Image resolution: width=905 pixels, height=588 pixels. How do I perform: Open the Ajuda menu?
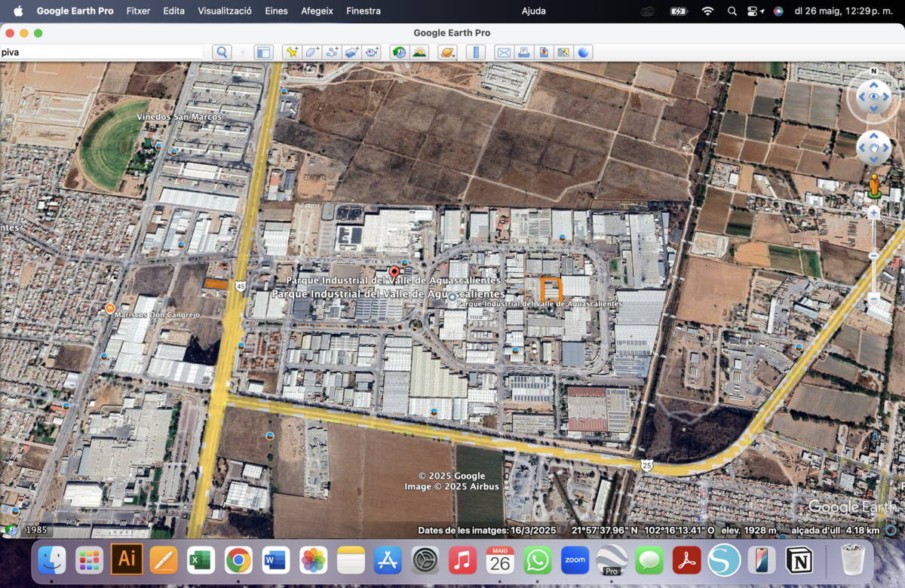534,11
